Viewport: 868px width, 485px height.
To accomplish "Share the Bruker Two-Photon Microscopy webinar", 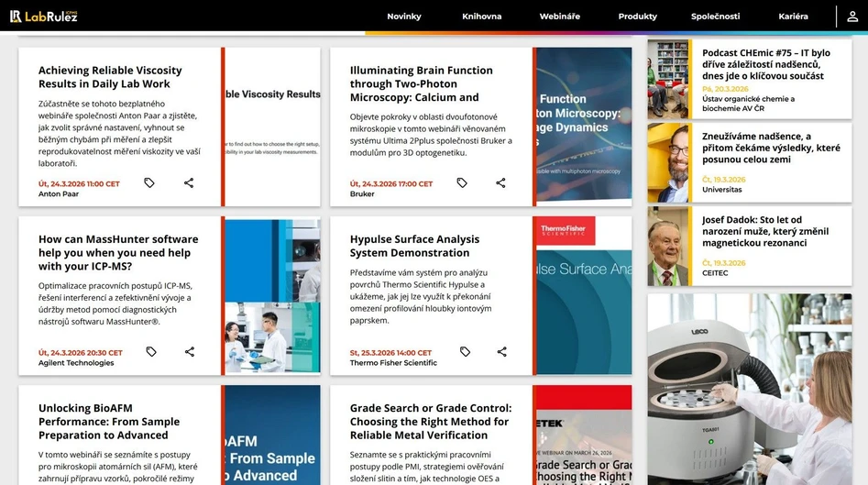I will (x=500, y=183).
